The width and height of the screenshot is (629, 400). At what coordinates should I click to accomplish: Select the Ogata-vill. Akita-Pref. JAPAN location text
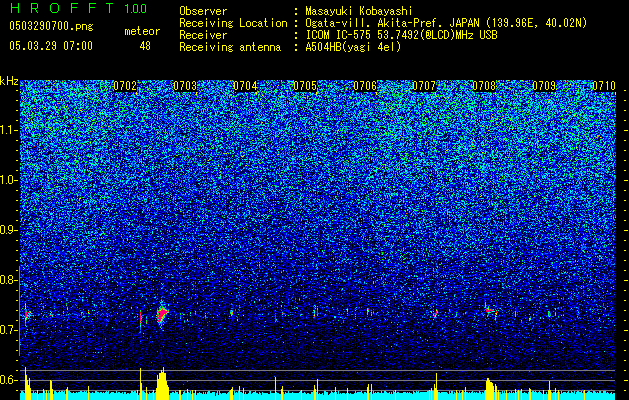tap(446, 23)
